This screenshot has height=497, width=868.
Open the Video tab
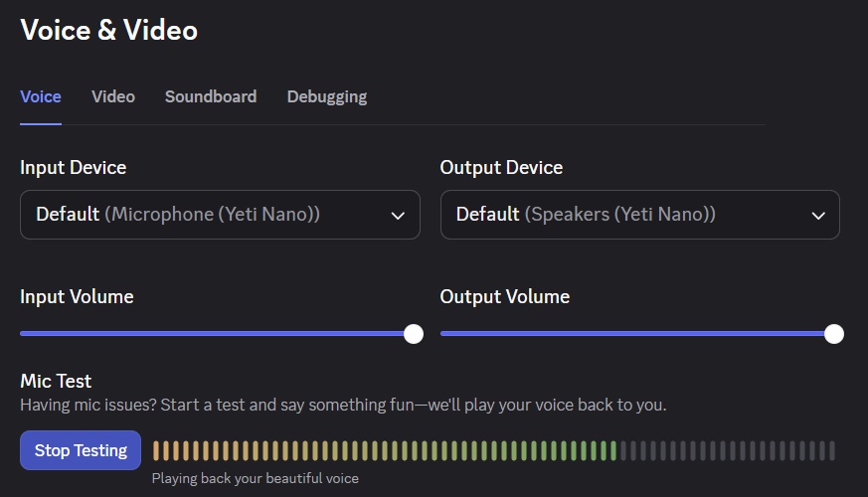113,96
